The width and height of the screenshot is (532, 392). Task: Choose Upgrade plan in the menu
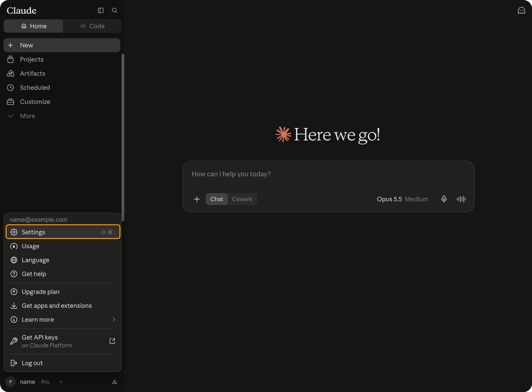[63, 292]
